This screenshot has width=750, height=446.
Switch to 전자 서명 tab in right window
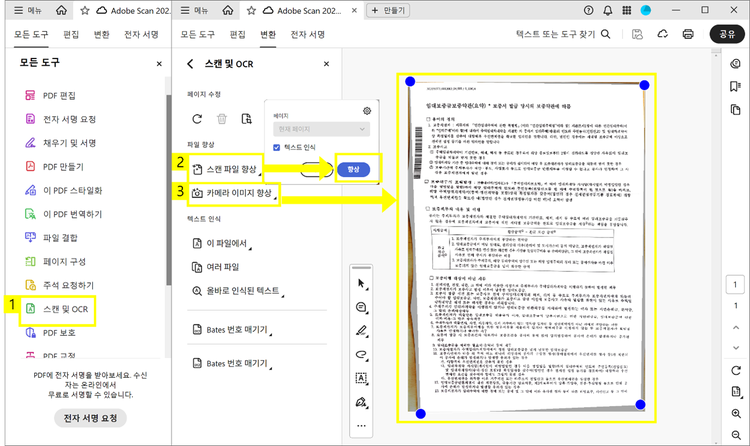[x=308, y=34]
